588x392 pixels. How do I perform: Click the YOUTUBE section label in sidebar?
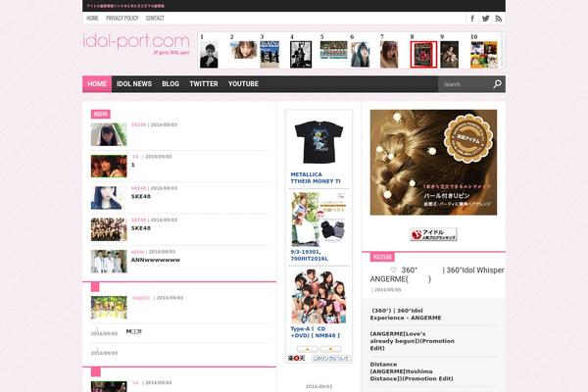point(382,257)
